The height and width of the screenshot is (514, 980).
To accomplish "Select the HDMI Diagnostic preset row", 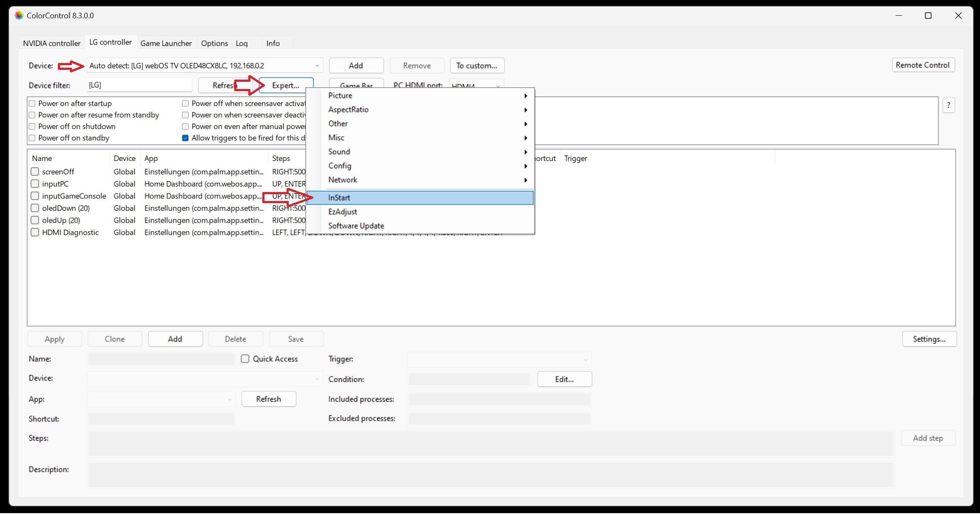I will coord(70,233).
